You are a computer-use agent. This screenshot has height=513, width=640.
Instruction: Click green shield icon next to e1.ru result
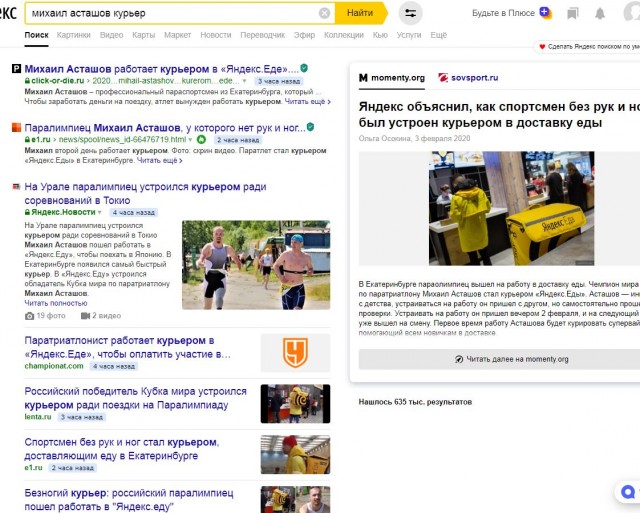310,127
